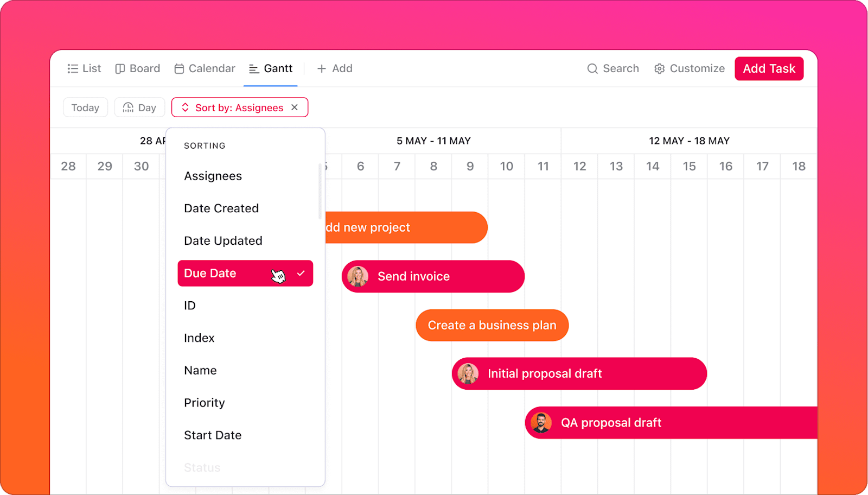The image size is (868, 495).
Task: Click the avatar on Initial proposal draft
Action: [x=468, y=373]
